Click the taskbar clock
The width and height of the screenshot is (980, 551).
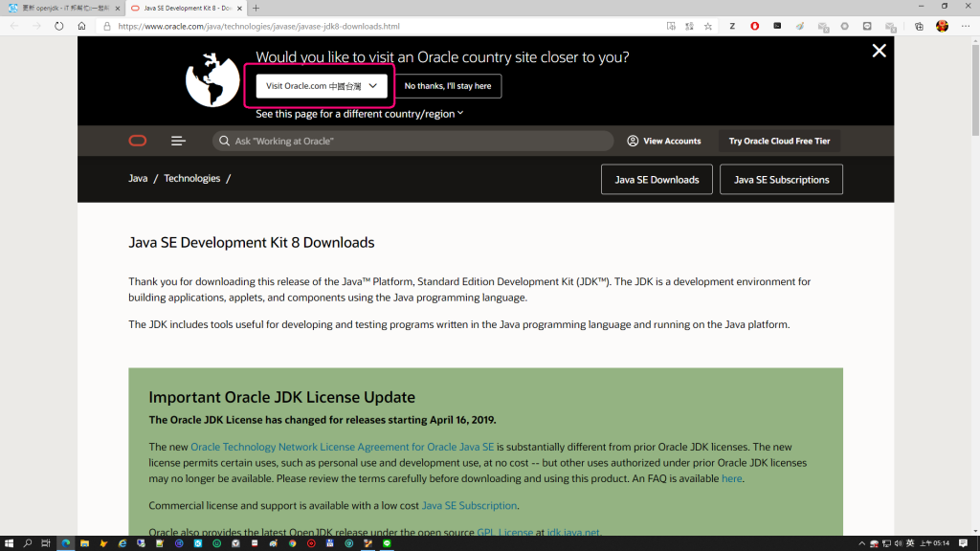click(934, 543)
